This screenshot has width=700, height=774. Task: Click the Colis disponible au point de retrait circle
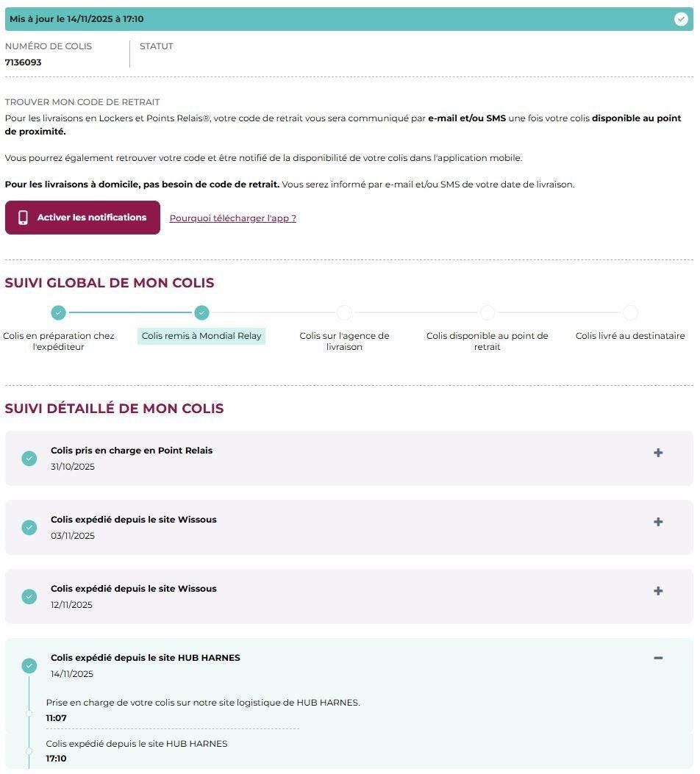(x=488, y=313)
